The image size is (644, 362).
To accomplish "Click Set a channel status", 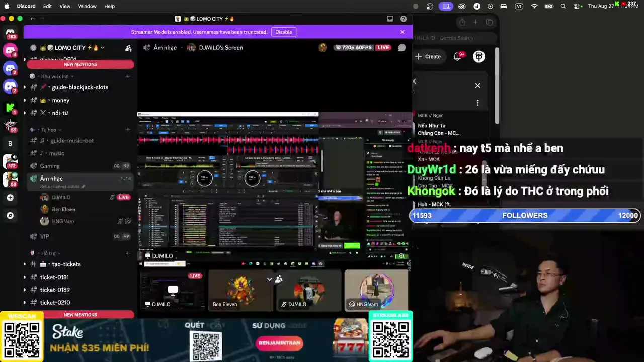I will [59, 187].
